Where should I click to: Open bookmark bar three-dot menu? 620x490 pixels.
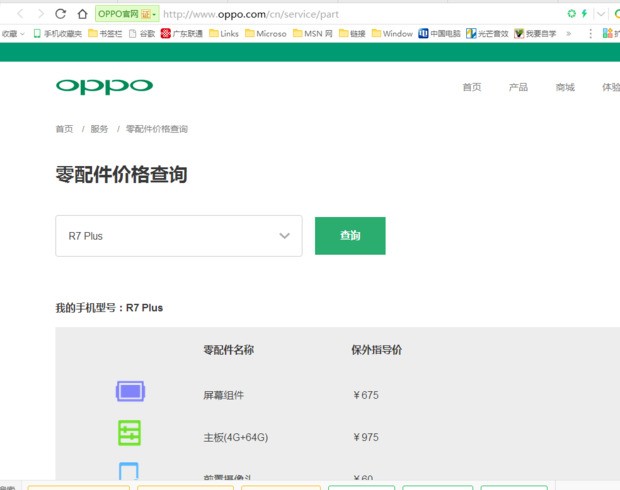coord(590,34)
